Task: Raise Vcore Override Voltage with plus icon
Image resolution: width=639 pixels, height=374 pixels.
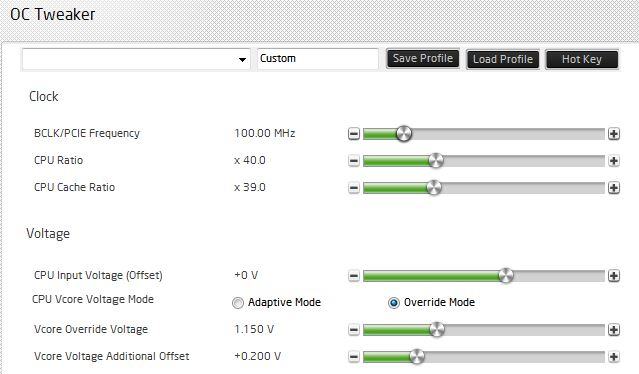Action: pyautogui.click(x=614, y=330)
